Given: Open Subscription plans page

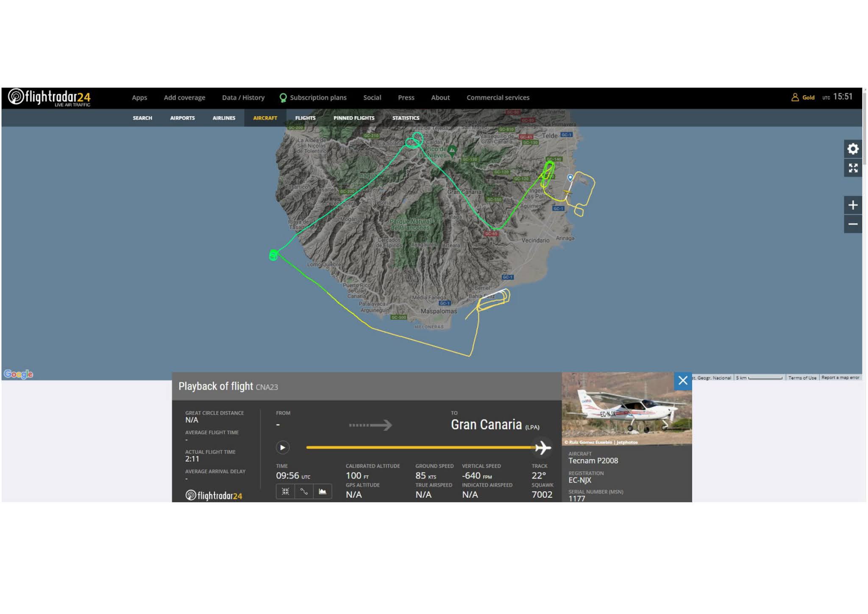Looking at the screenshot, I should click(318, 98).
